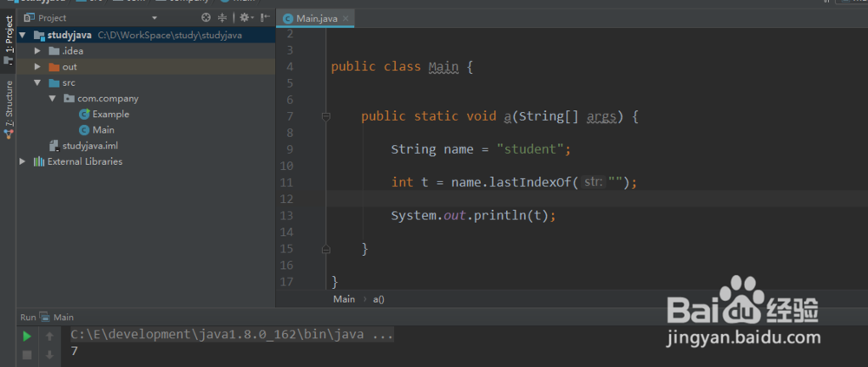Select the studyjava.iml file
This screenshot has height=367, width=868.
[x=83, y=146]
